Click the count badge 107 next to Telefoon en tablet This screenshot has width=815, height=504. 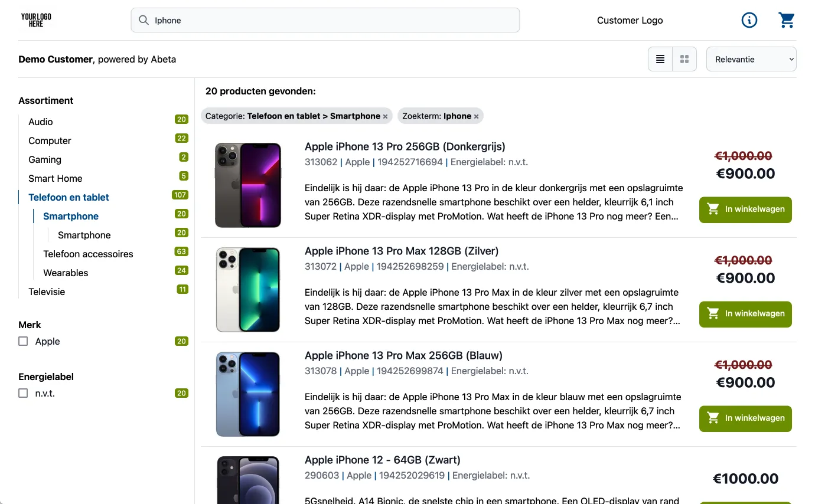click(180, 195)
